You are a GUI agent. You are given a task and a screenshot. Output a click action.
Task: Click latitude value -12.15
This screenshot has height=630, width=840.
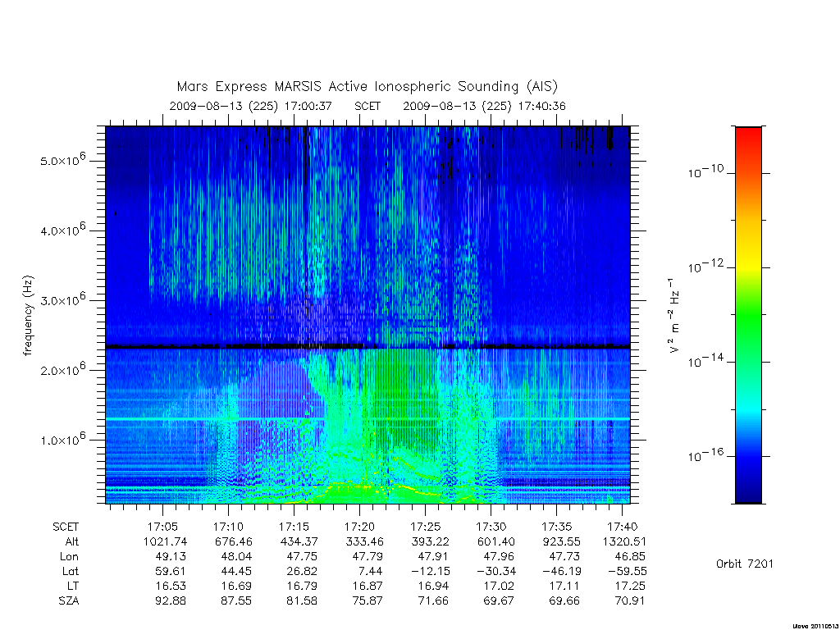(x=430, y=571)
